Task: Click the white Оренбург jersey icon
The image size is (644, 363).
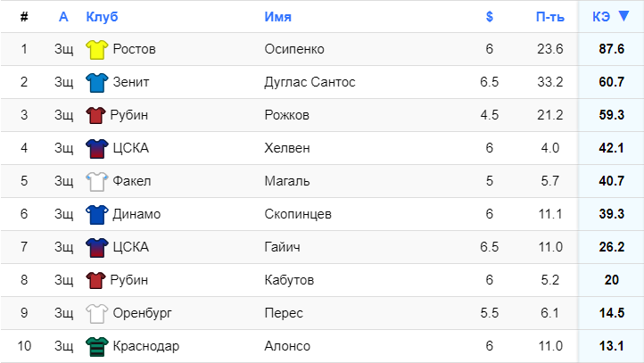Action: [97, 314]
